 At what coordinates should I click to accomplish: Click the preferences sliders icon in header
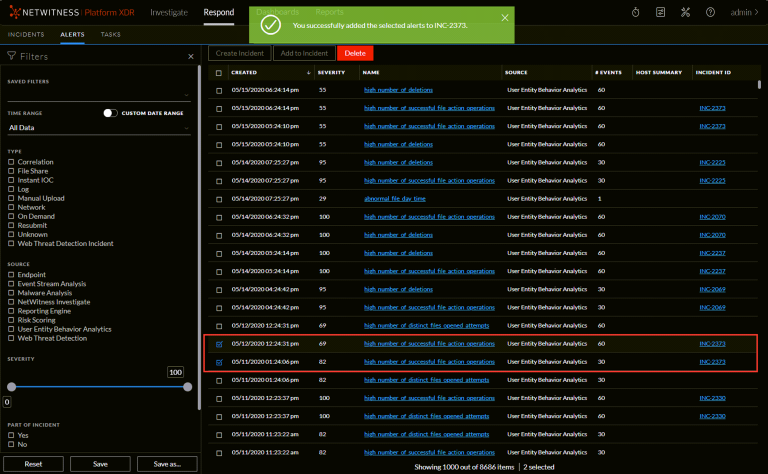(661, 12)
